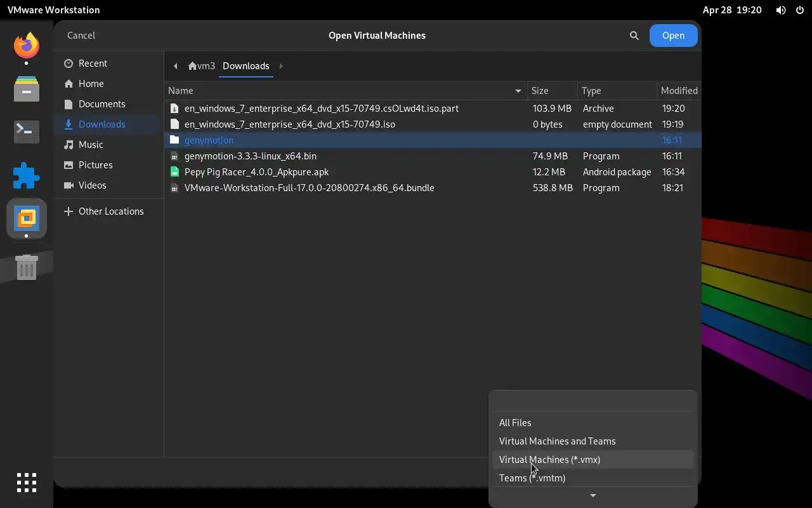Open Other Locations in sidebar
The height and width of the screenshot is (508, 812).
point(110,211)
